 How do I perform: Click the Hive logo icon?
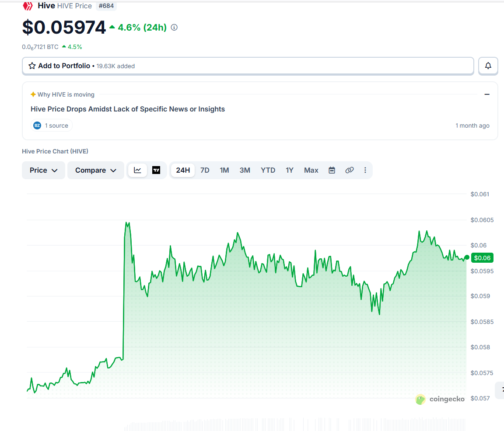point(28,6)
